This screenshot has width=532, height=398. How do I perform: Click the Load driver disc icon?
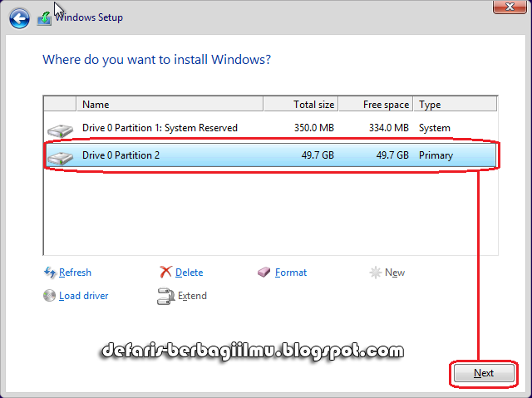tap(50, 296)
